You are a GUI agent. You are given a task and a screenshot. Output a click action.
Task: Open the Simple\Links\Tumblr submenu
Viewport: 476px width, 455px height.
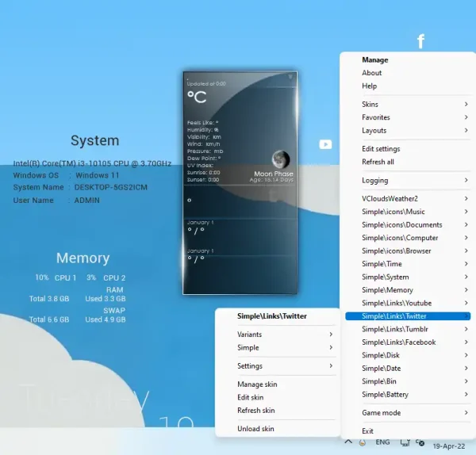[408, 329]
